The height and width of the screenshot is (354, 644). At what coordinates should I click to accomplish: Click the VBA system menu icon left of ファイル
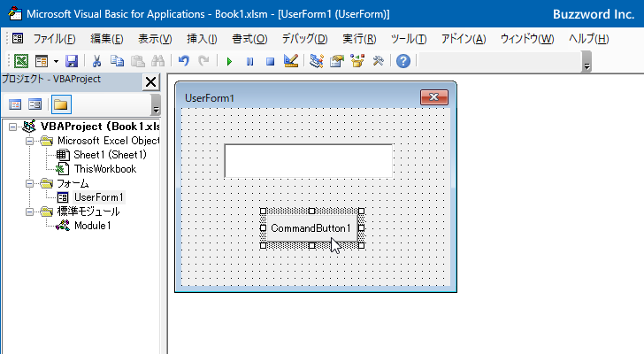tap(18, 39)
